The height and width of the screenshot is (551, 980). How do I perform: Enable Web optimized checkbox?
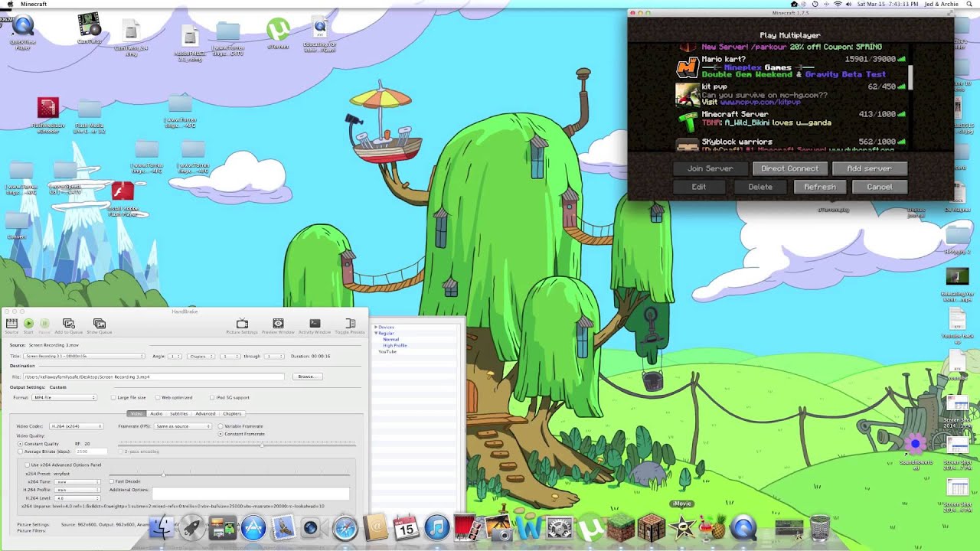click(x=157, y=398)
